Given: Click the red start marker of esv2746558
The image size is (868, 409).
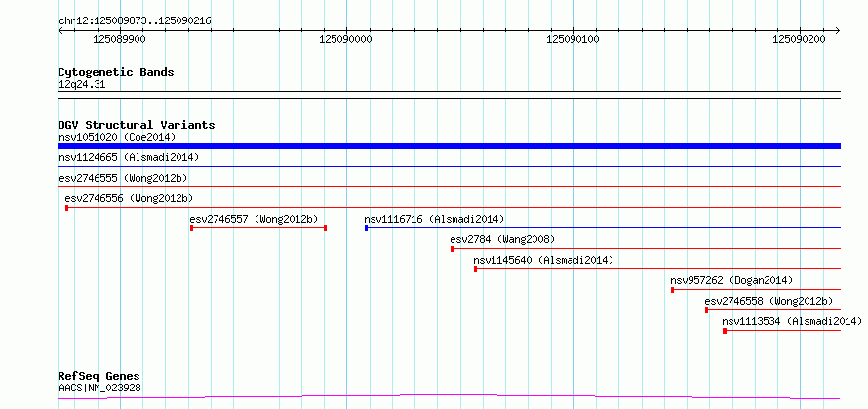Looking at the screenshot, I should tap(706, 310).
